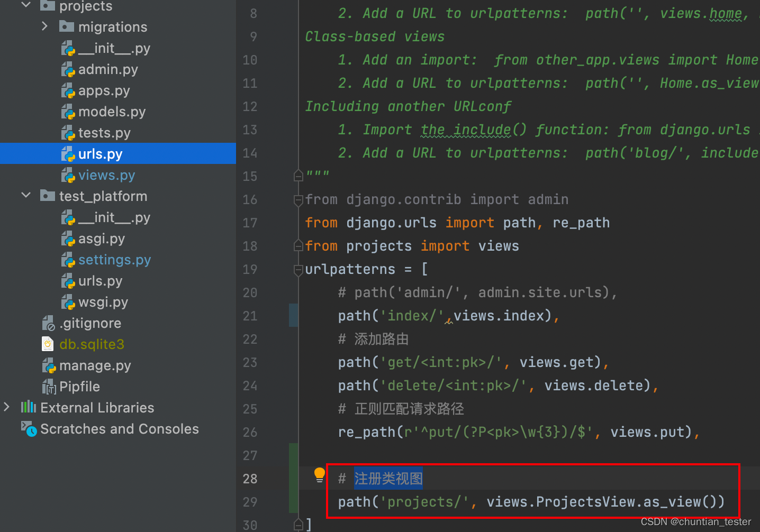Select the Python icon next to models.py
The image size is (760, 532).
[68, 112]
